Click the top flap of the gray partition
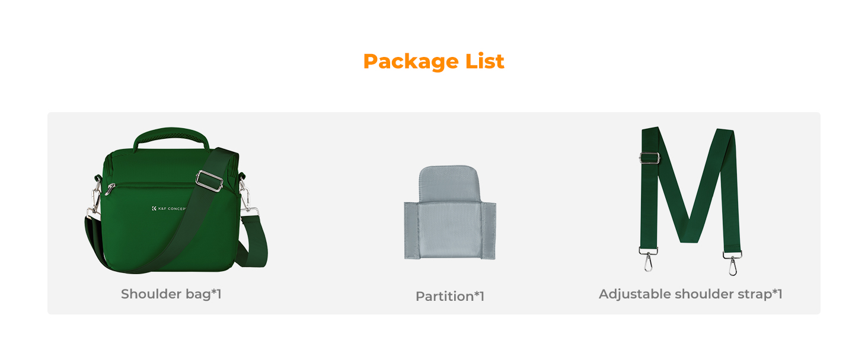The height and width of the screenshot is (356, 868). click(x=449, y=183)
